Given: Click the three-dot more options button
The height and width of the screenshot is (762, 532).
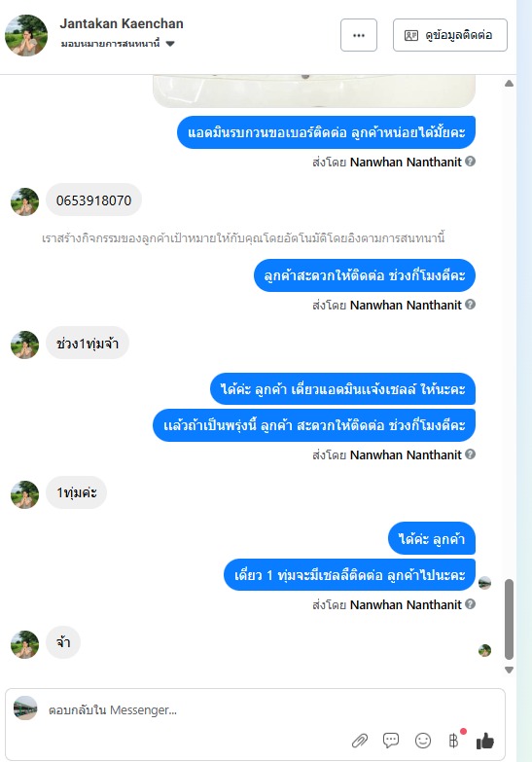Looking at the screenshot, I should point(359,35).
